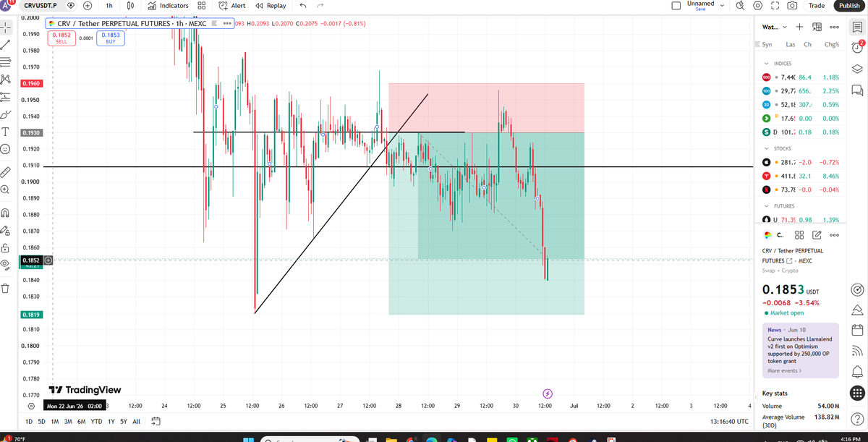Open the Object tree layers icon
The height and width of the screenshot is (442, 868).
(856, 69)
